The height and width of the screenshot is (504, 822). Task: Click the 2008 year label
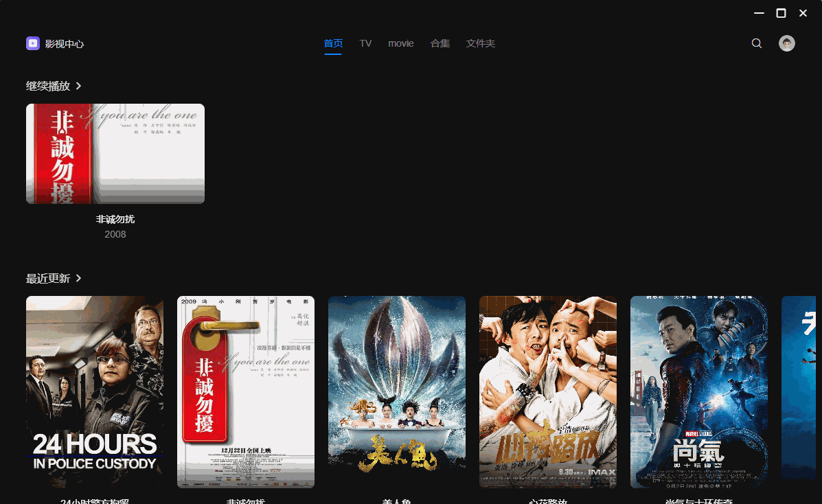115,234
